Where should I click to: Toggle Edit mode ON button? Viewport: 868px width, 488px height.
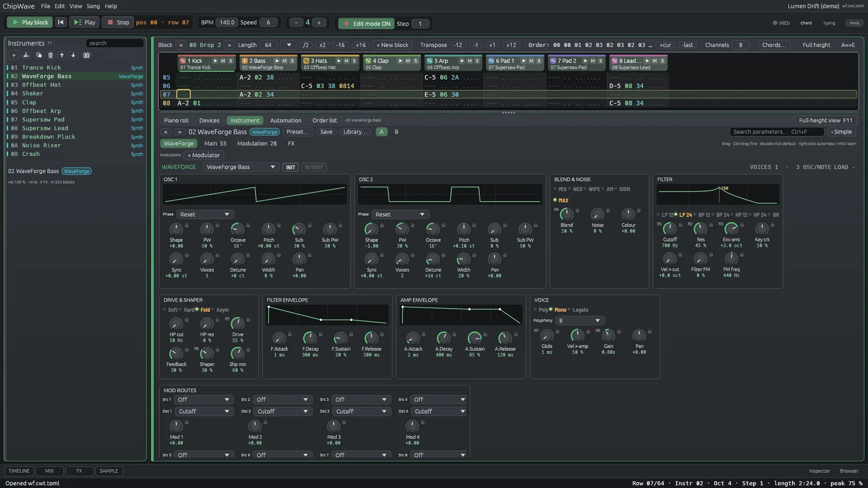tap(366, 23)
